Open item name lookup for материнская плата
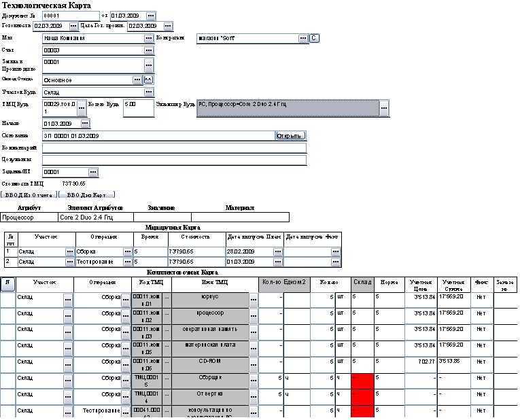The height and width of the screenshot is (420, 520). (x=254, y=349)
